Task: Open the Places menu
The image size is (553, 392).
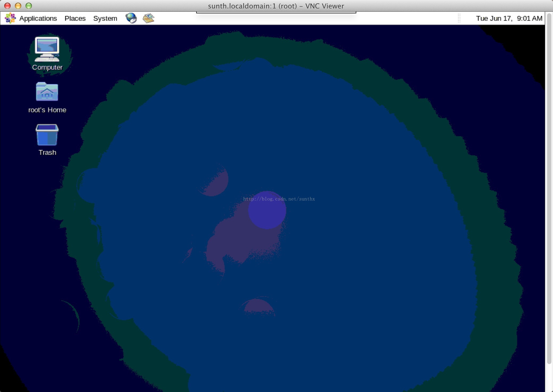Action: coord(75,18)
